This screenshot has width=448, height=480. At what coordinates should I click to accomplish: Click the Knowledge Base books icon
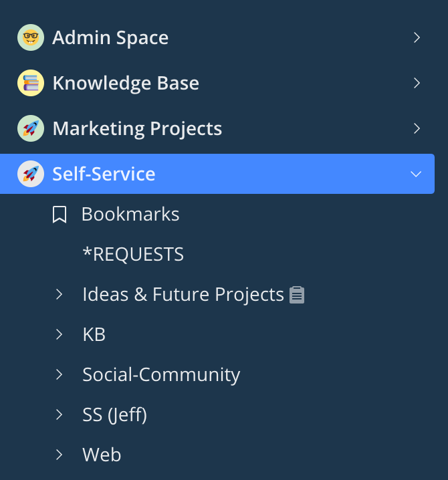(30, 83)
